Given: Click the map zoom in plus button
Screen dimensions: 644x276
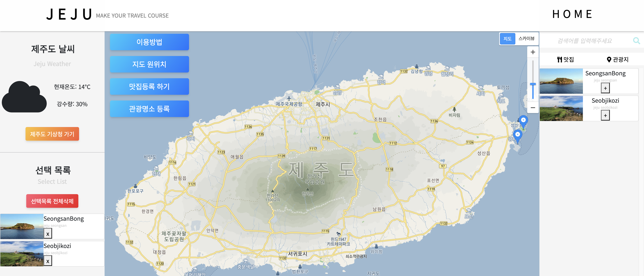Looking at the screenshot, I should [x=533, y=52].
